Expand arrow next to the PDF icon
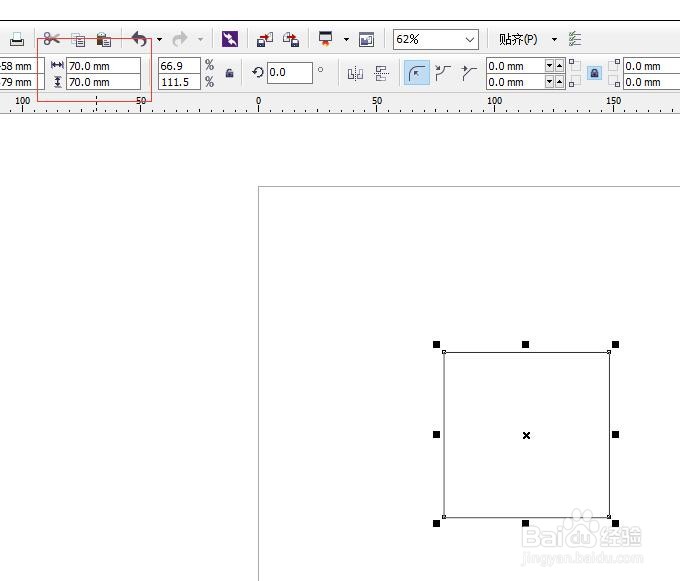This screenshot has height=581, width=680. coord(346,39)
